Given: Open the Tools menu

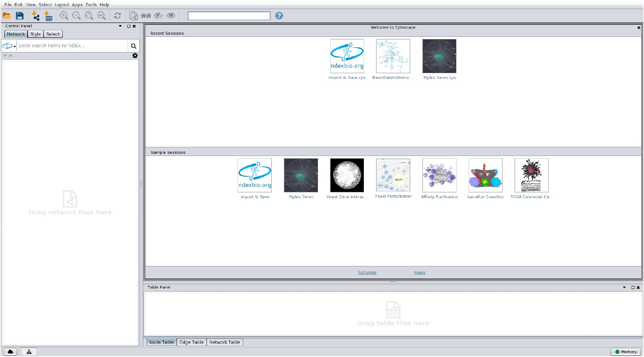Looking at the screenshot, I should click(x=91, y=4).
